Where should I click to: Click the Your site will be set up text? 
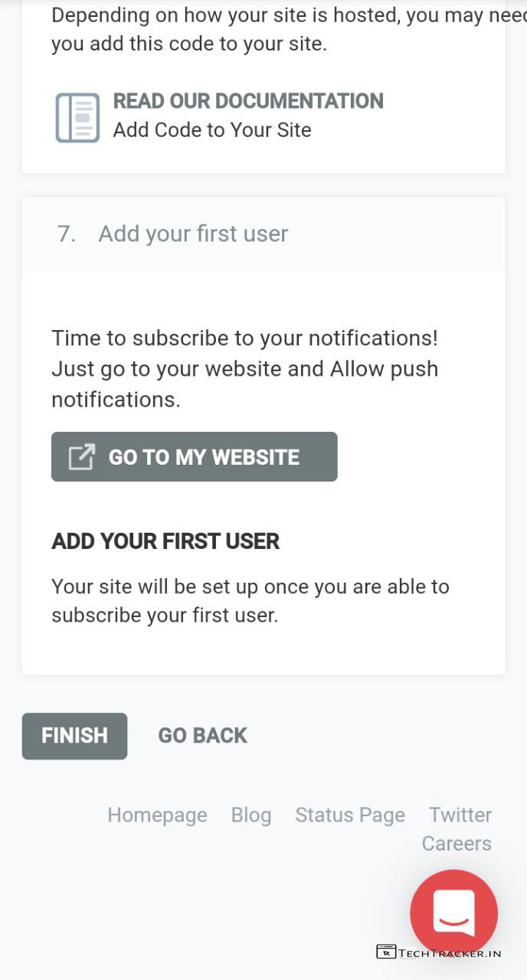point(250,601)
